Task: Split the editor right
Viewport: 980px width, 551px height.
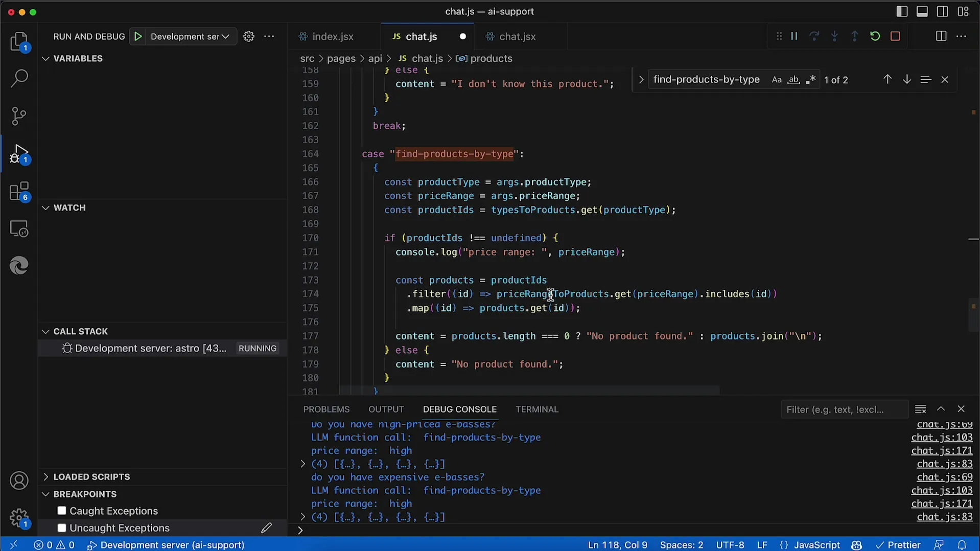Action: [941, 36]
